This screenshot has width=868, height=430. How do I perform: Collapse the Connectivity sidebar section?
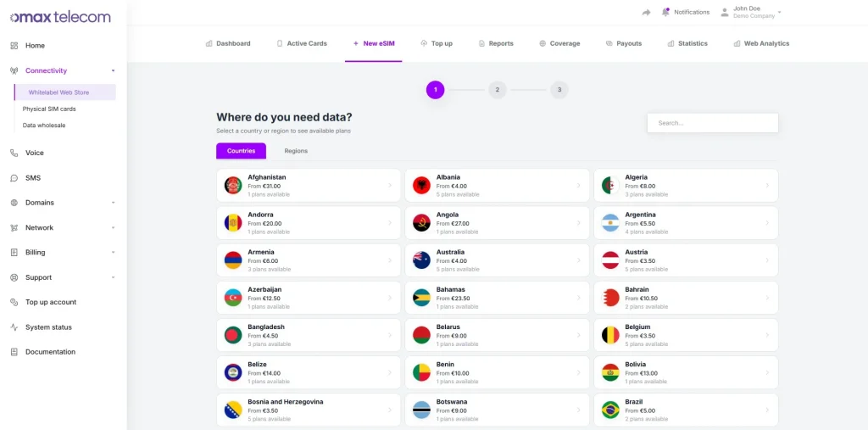[x=113, y=71]
